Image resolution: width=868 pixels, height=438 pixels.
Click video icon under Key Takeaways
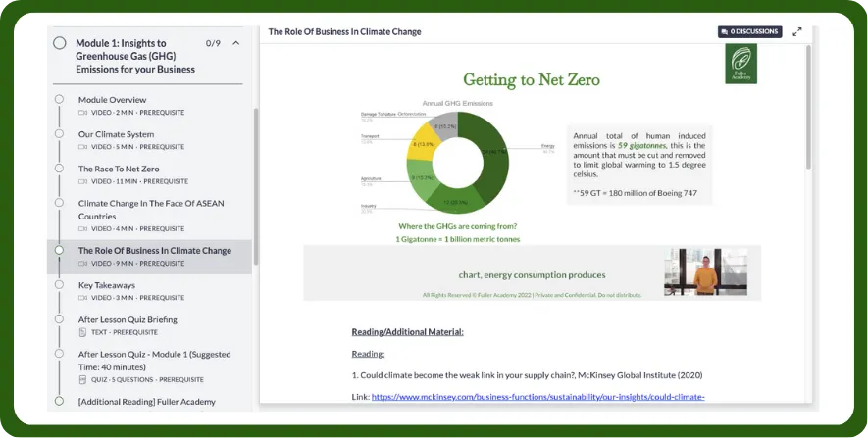pos(83,298)
